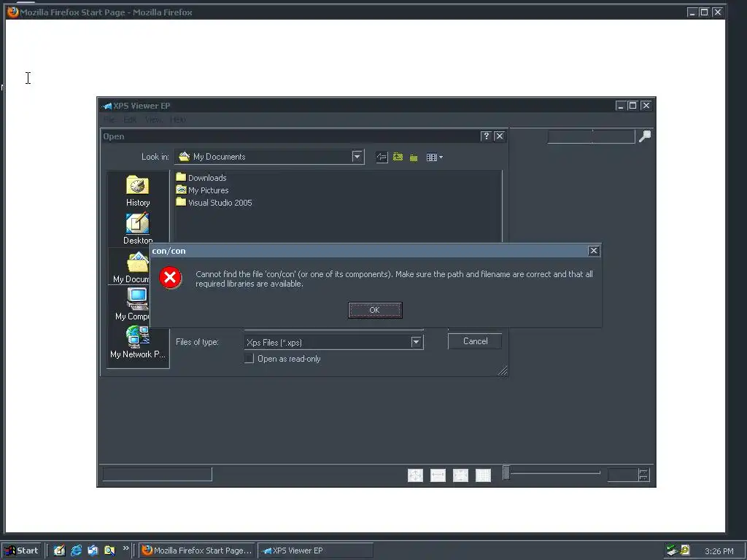Click the page number box at bottom left

click(x=158, y=474)
